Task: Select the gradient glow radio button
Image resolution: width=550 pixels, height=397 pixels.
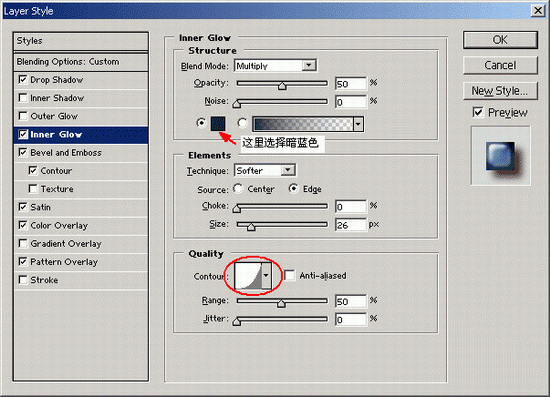Action: coord(242,123)
